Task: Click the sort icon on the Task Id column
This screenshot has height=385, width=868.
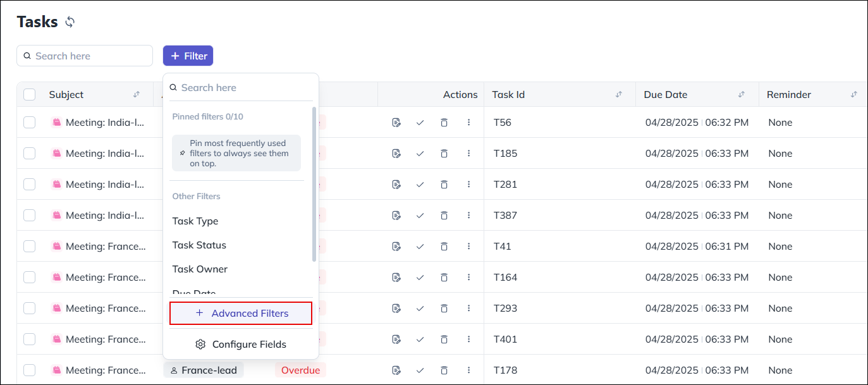Action: (x=619, y=95)
